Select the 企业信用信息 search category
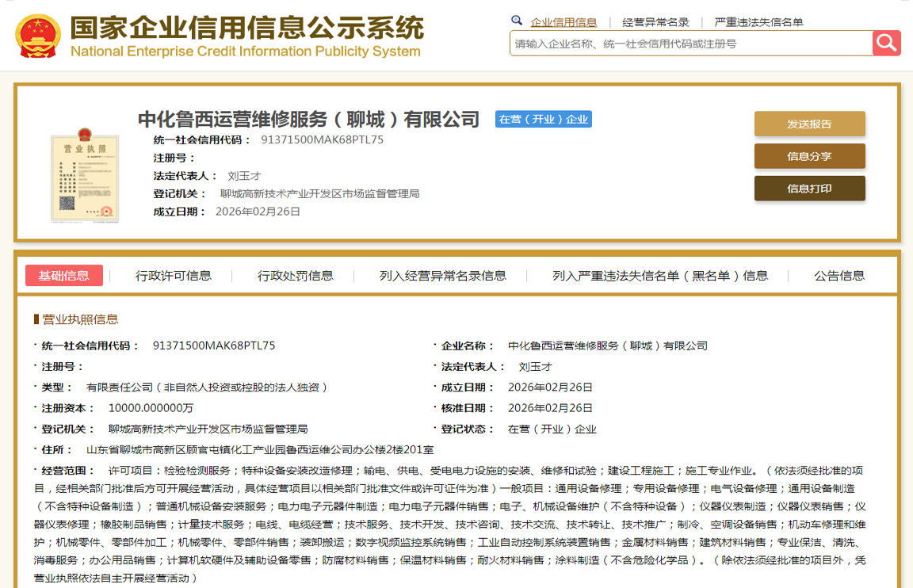The height and width of the screenshot is (588, 913). click(563, 22)
